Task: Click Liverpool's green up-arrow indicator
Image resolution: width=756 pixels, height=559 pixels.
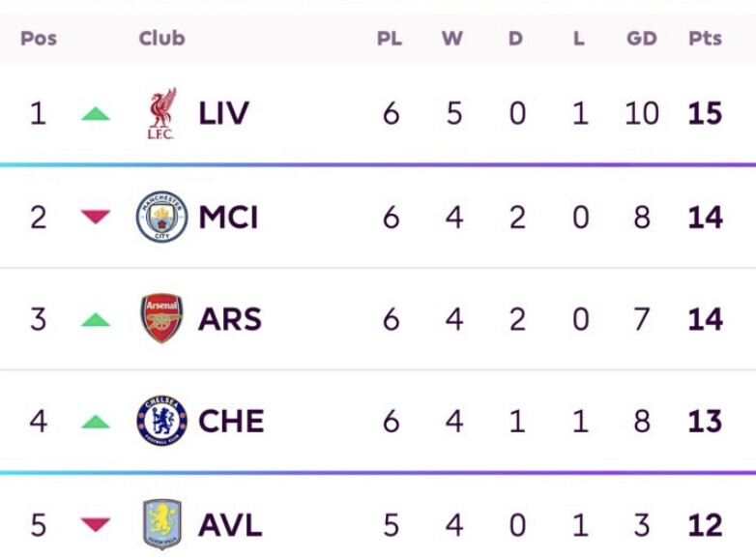Action: tap(96, 114)
